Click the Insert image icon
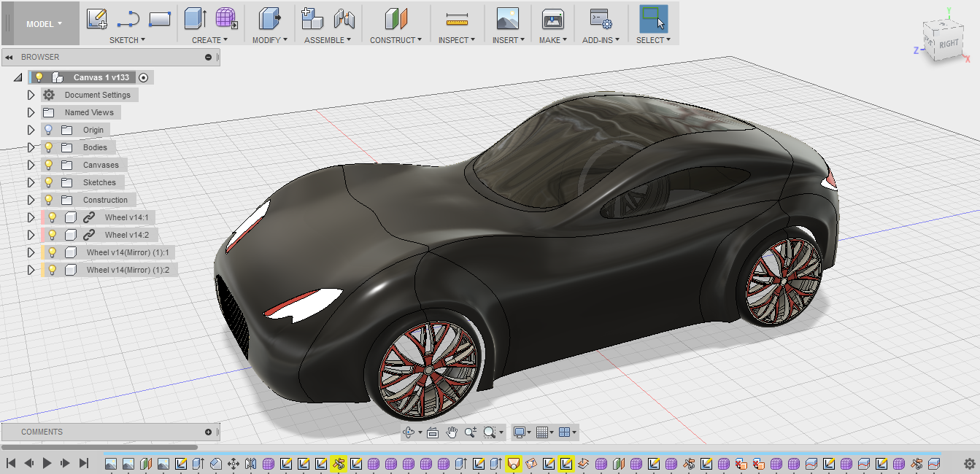 pos(507,19)
